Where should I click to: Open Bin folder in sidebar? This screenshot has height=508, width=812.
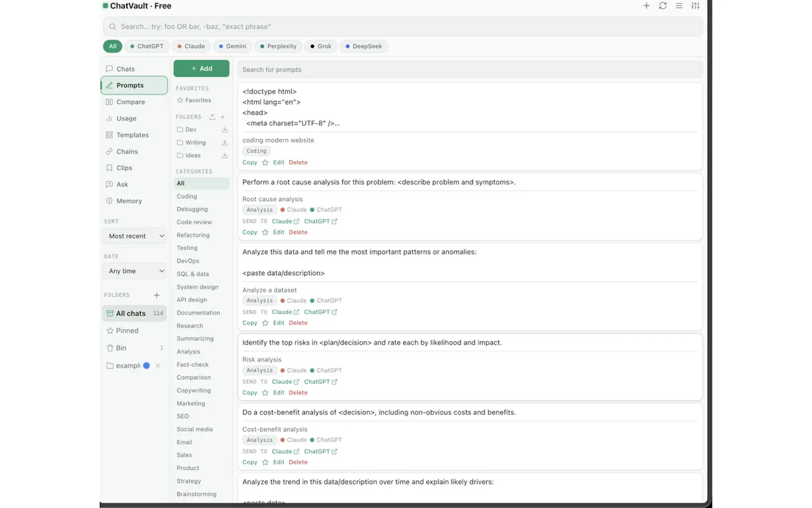coord(134,348)
